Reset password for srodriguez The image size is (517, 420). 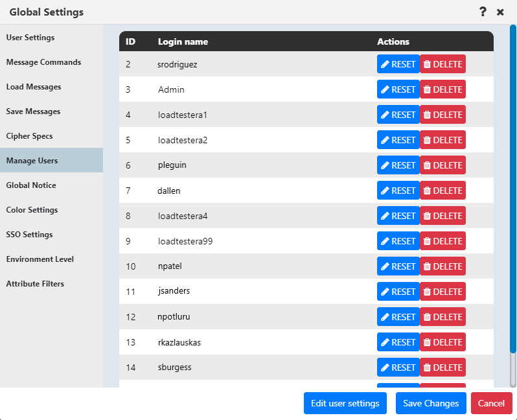[398, 64]
